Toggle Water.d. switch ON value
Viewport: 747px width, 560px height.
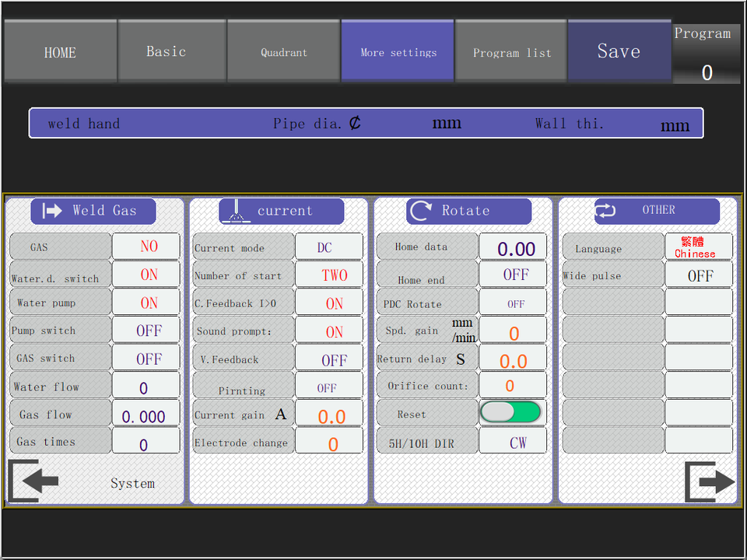[x=146, y=275]
